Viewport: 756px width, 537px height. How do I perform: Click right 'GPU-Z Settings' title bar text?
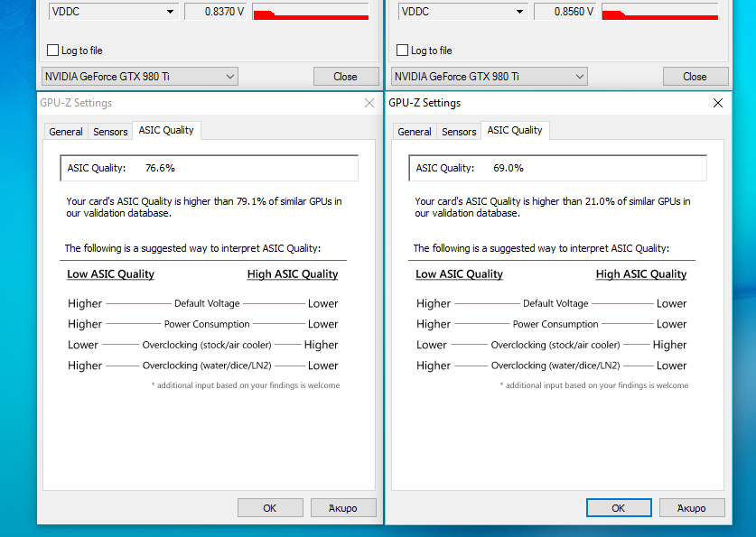425,103
